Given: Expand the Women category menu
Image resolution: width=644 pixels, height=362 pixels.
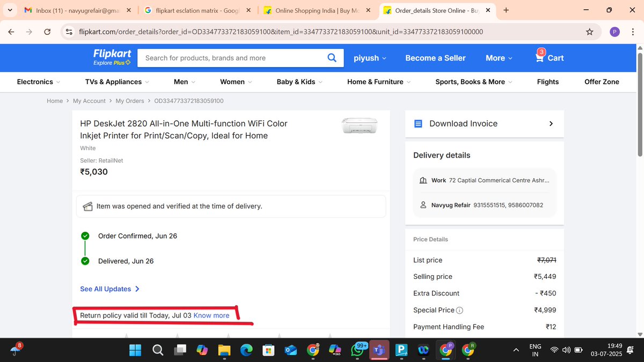Looking at the screenshot, I should point(236,82).
